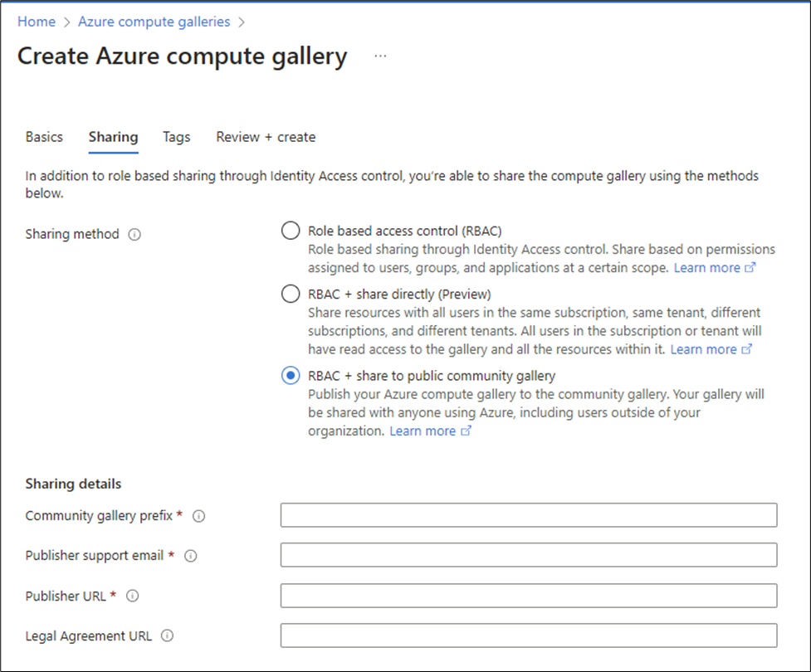Open the Sharing tab
The width and height of the screenshot is (811, 672).
click(113, 137)
